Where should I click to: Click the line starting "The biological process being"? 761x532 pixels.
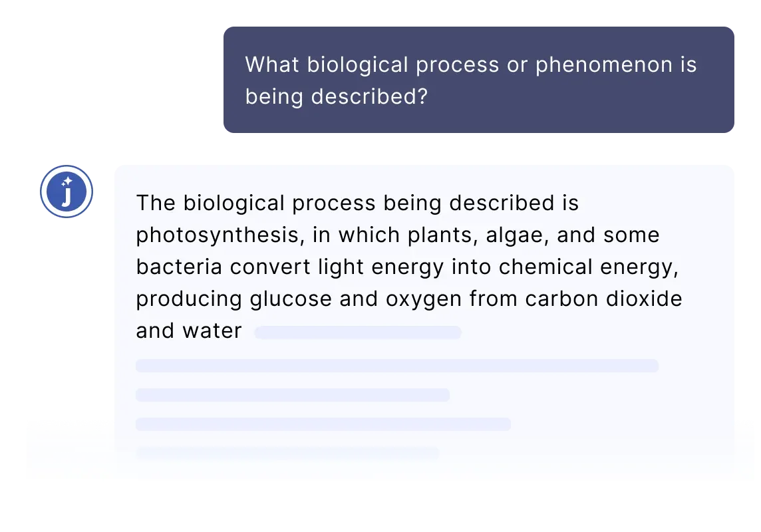click(x=357, y=203)
